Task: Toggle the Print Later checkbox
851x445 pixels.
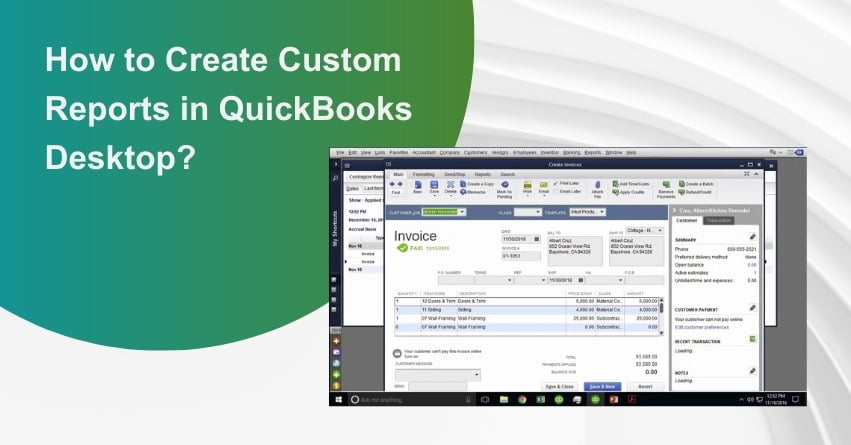Action: [556, 183]
